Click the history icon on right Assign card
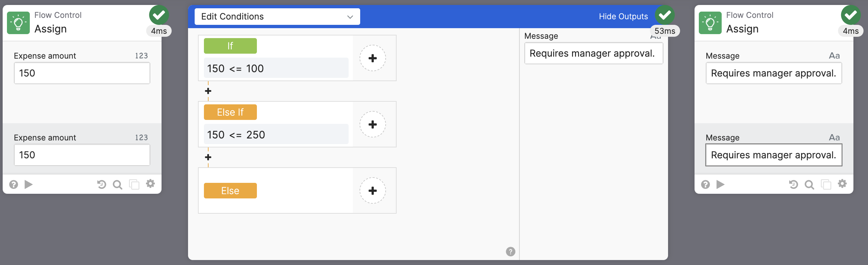This screenshot has width=868, height=265. click(793, 185)
